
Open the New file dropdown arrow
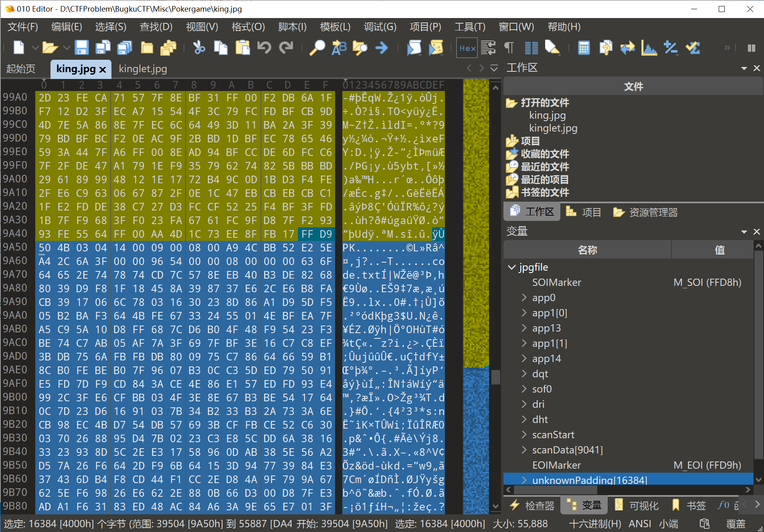pos(35,48)
